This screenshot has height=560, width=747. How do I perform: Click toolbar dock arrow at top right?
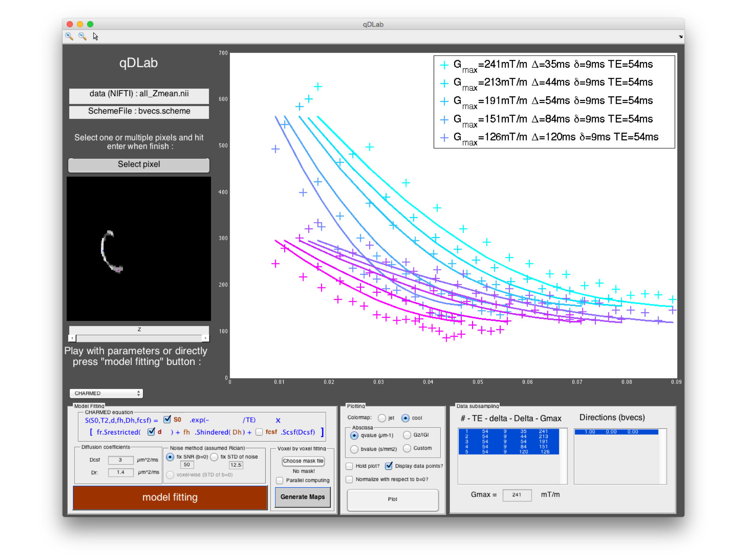pos(680,36)
